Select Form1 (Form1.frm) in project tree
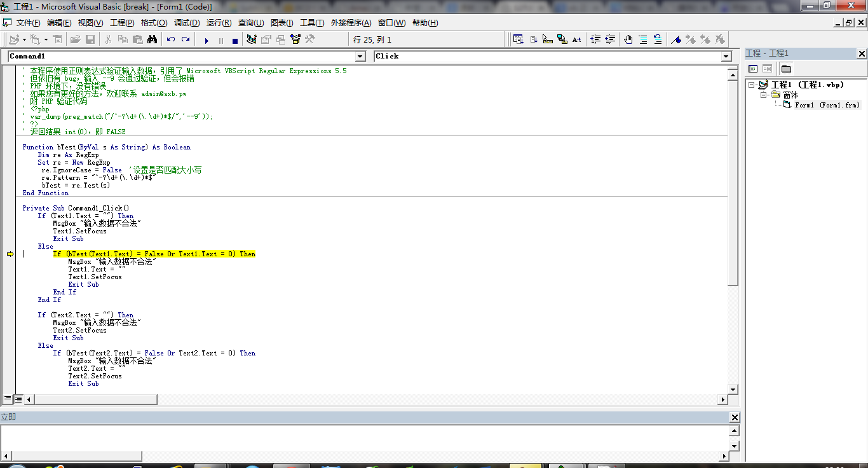The height and width of the screenshot is (468, 868). click(827, 105)
